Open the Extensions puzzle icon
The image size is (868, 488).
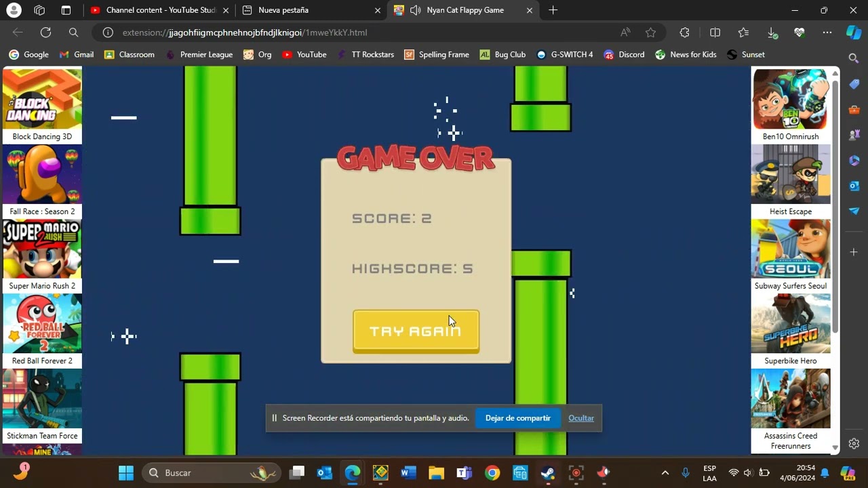tap(685, 33)
